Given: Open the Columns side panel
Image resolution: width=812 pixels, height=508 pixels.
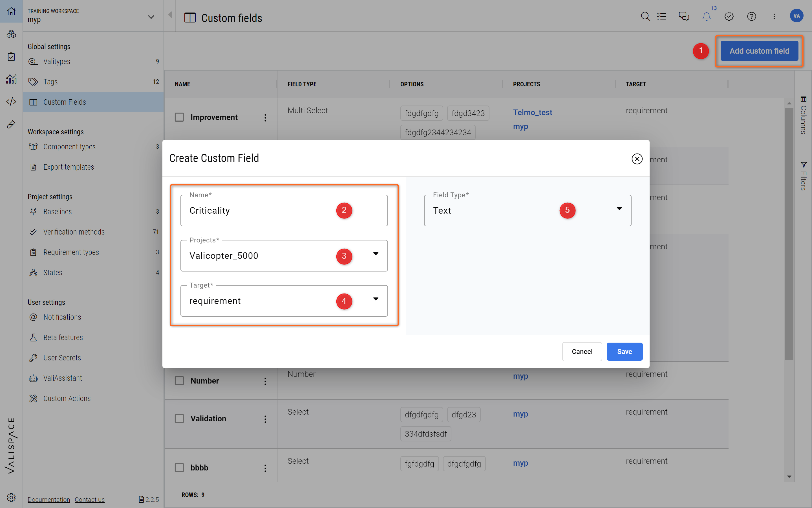Looking at the screenshot, I should (x=803, y=115).
